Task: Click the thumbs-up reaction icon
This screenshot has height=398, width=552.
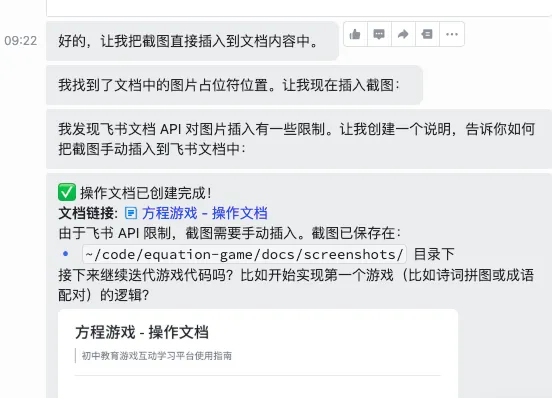Action: (355, 34)
